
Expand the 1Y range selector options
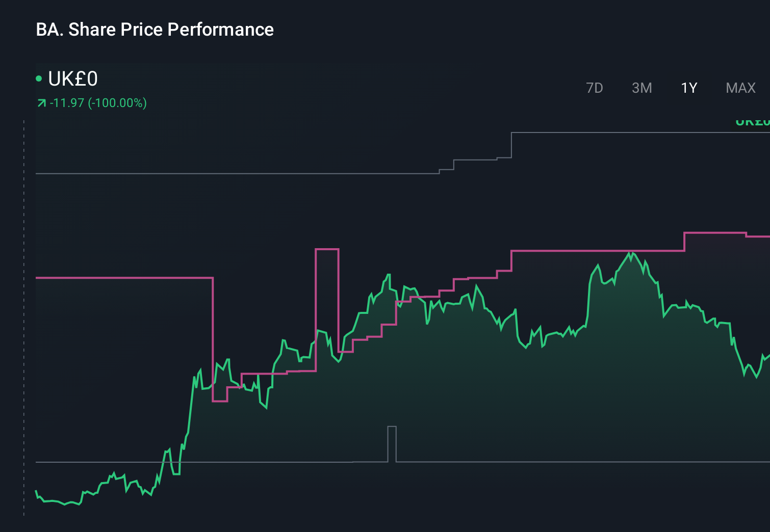[x=688, y=88]
